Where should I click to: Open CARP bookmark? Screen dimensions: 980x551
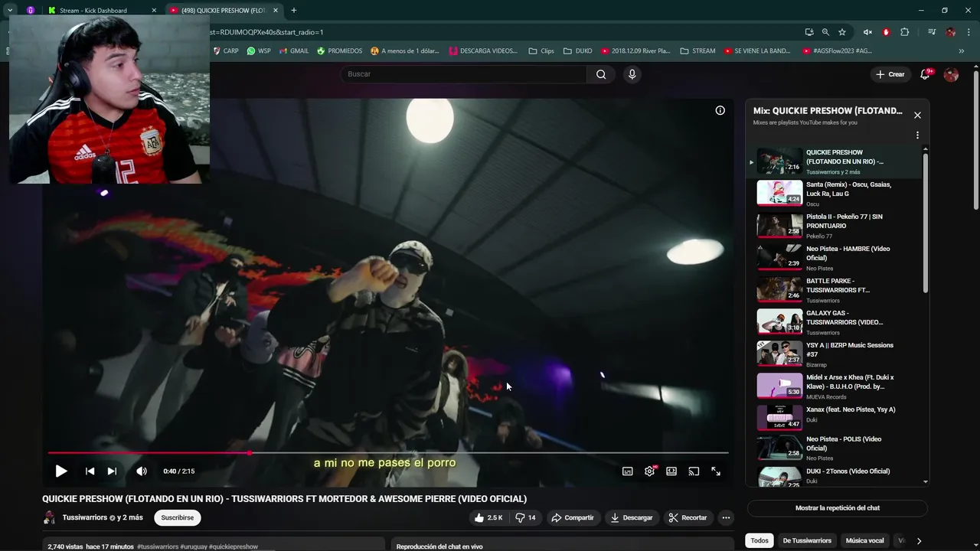[x=226, y=51]
